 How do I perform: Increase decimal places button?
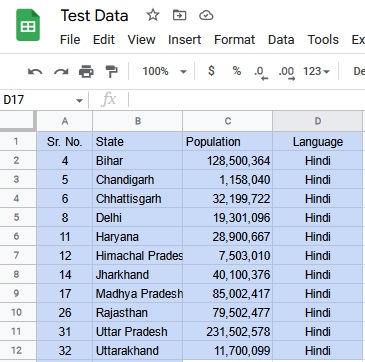287,73
